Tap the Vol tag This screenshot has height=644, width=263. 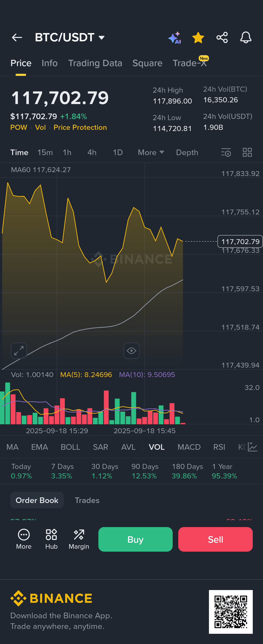pyautogui.click(x=40, y=127)
